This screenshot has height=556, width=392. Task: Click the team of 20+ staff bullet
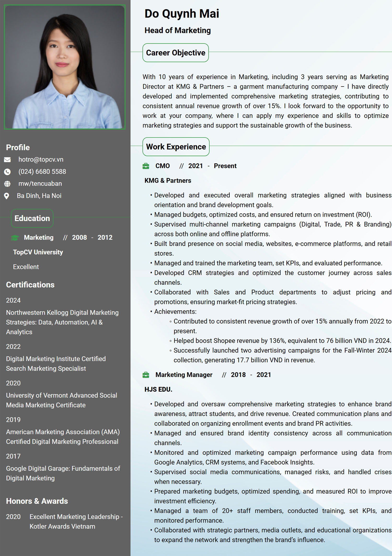point(273,515)
